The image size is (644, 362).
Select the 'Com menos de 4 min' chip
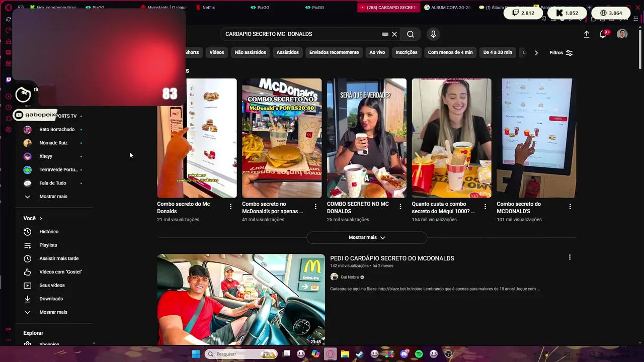click(x=450, y=52)
